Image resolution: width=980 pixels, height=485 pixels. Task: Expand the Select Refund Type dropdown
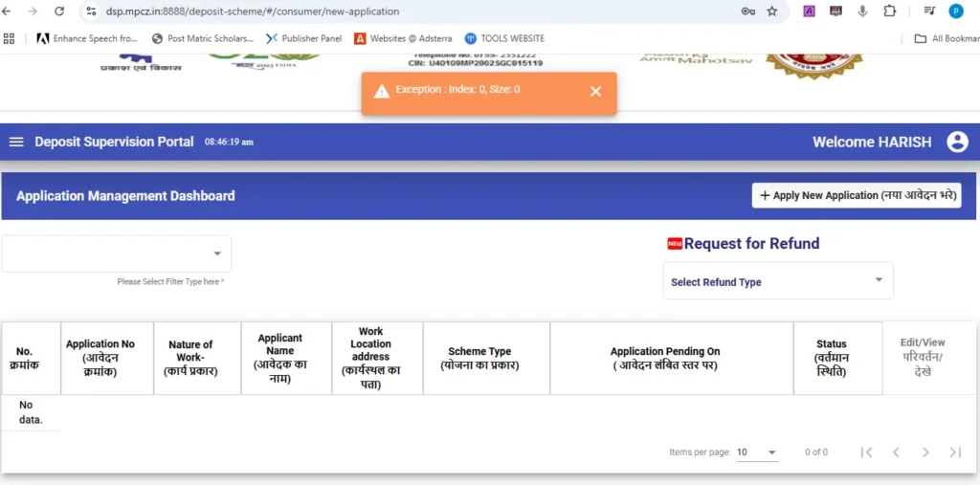[x=777, y=281]
